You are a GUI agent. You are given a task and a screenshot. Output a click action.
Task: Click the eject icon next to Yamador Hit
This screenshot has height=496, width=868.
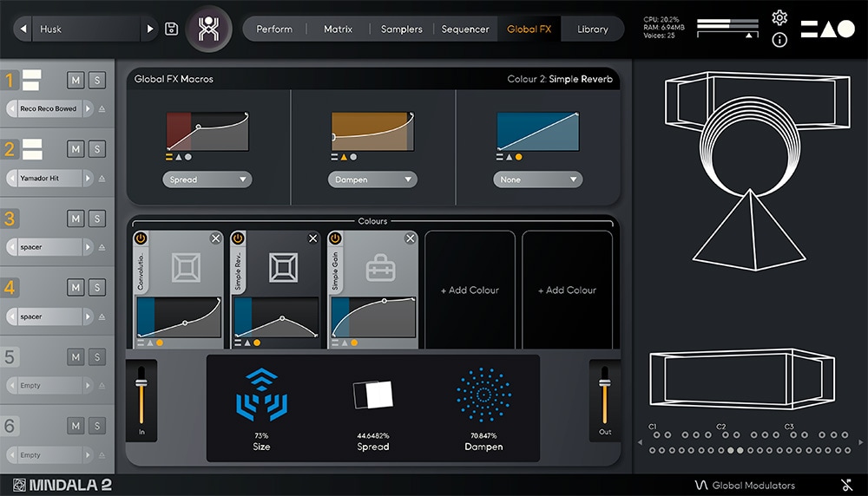pyautogui.click(x=102, y=179)
